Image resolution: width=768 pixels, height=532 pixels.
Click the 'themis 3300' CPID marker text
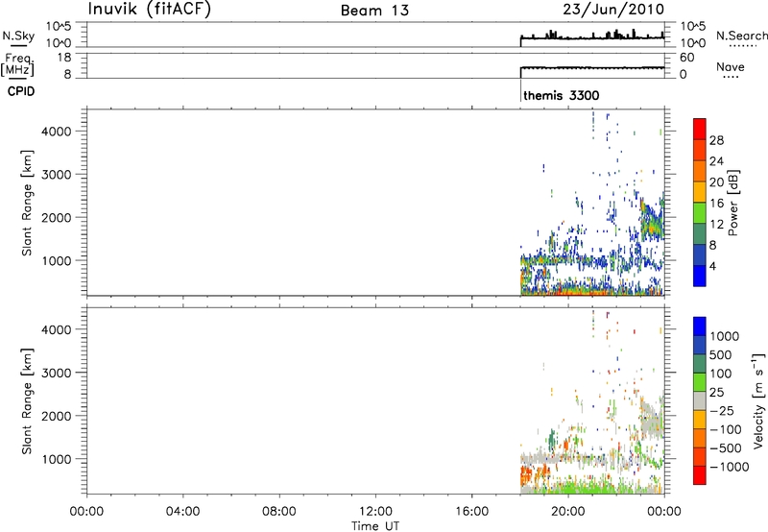[562, 95]
